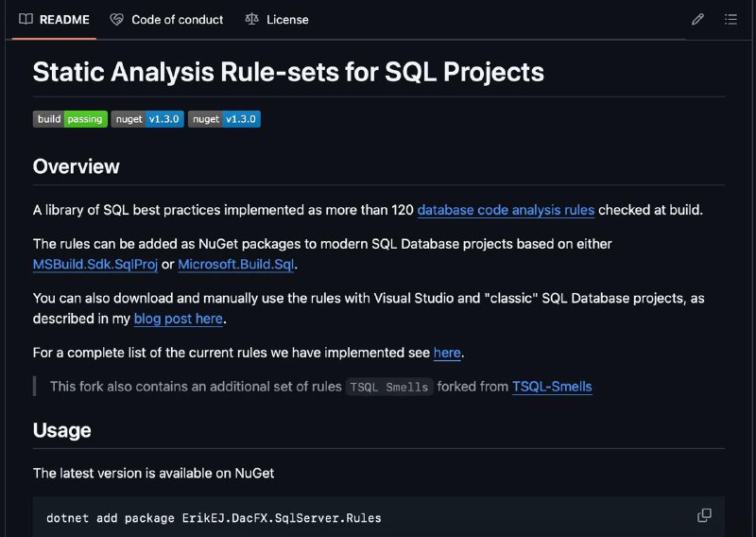Copy the dotnet add package command

point(704,515)
